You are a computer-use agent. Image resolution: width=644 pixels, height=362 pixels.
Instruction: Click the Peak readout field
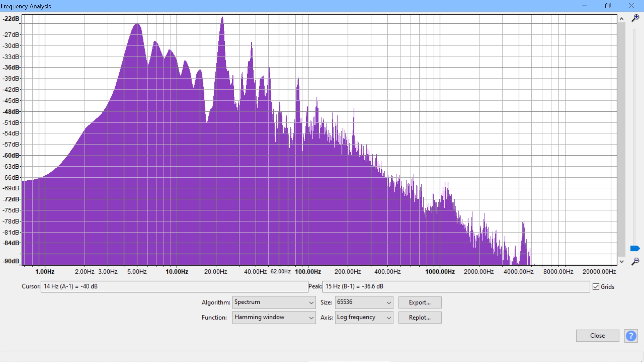[x=456, y=287]
